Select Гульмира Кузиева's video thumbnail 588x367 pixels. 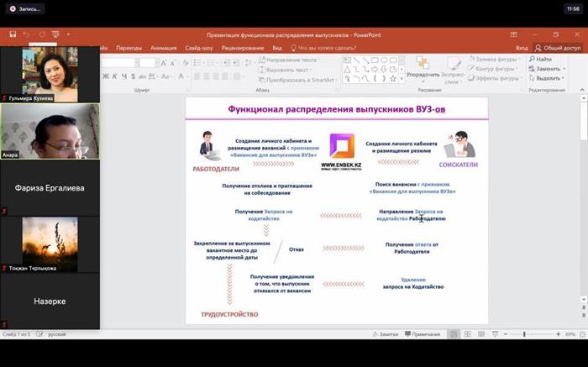coord(50,74)
